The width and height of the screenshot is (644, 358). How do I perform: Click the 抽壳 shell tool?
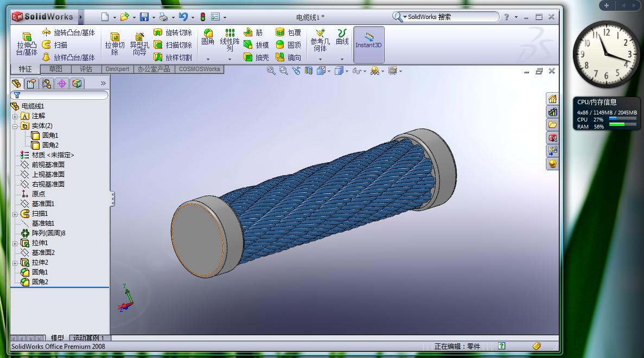[256, 57]
